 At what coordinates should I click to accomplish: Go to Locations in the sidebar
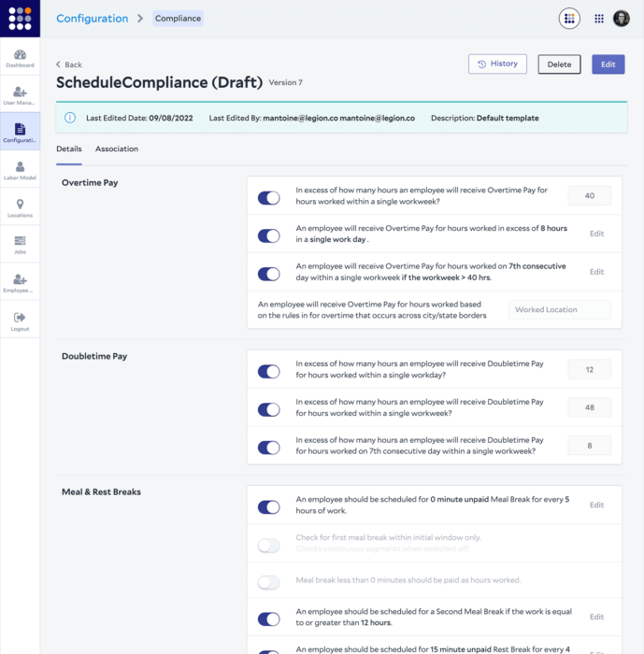tap(20, 207)
